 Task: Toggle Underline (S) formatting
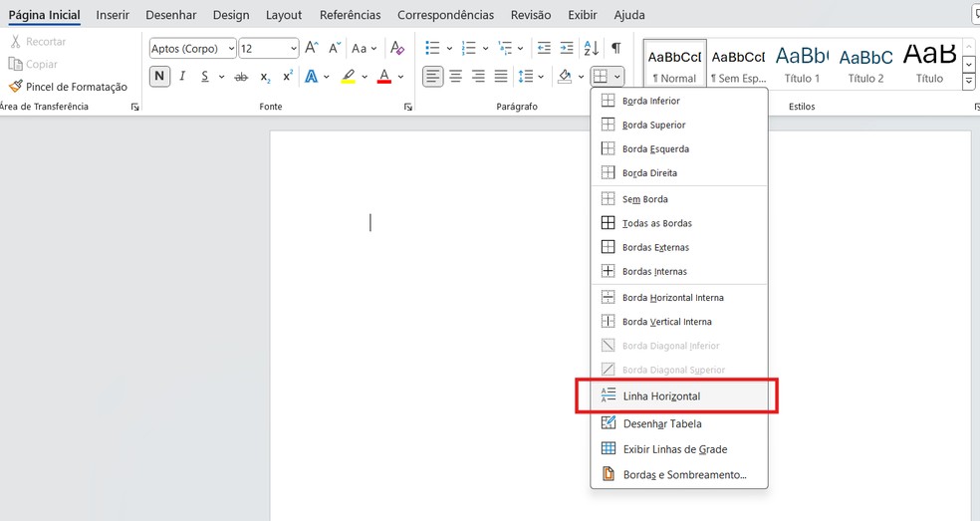(x=204, y=77)
